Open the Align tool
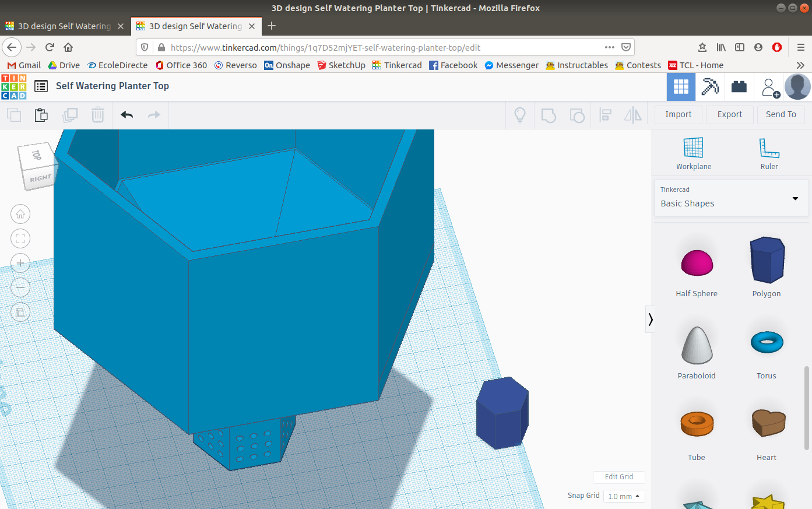Screen dimensions: 812x509 [x=605, y=115]
